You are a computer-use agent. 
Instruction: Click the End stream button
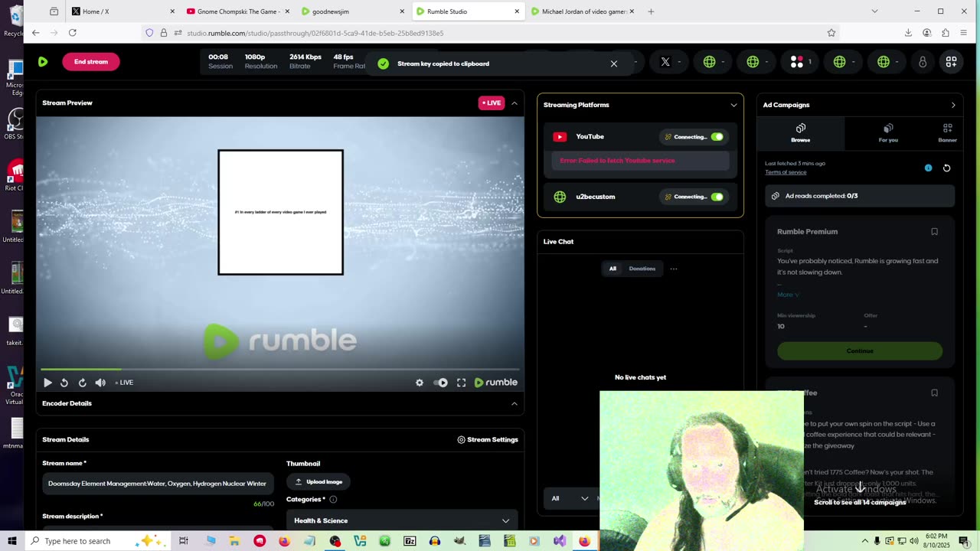pyautogui.click(x=91, y=62)
